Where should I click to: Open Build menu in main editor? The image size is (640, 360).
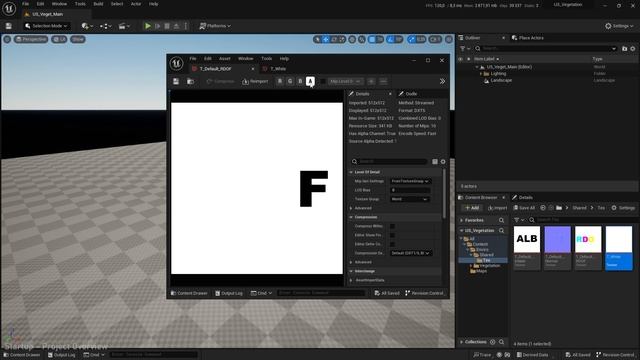(98, 4)
